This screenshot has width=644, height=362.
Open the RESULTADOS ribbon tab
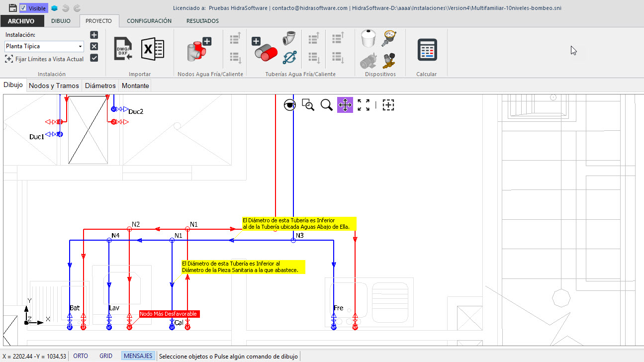tap(202, 21)
